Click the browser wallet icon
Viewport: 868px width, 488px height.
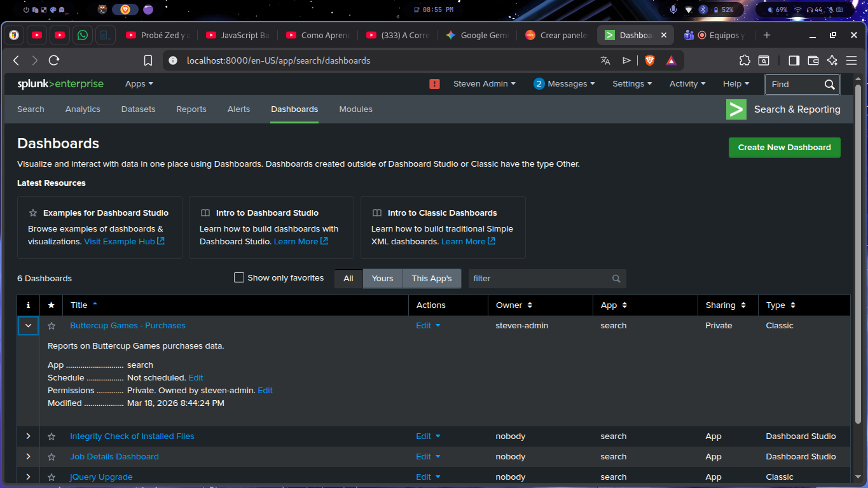(x=813, y=60)
